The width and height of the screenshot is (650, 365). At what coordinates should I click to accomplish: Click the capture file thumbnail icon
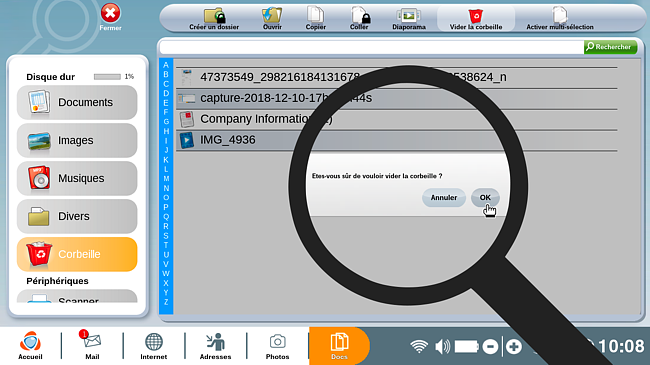[187, 98]
